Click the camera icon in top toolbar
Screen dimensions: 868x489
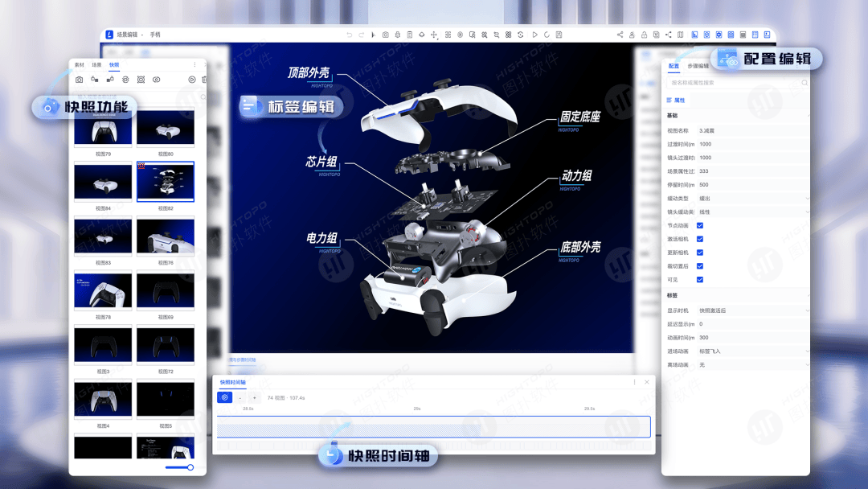pos(386,35)
